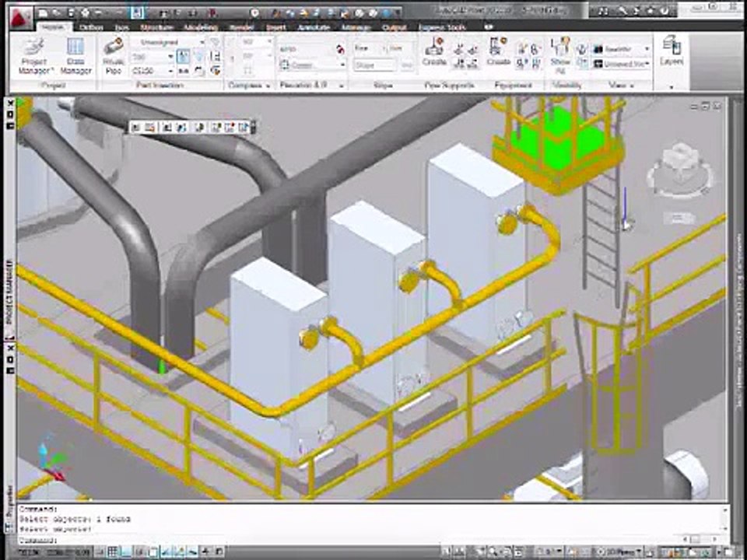The width and height of the screenshot is (747, 560).
Task: Switch to the Render ribbon tab
Action: click(241, 28)
